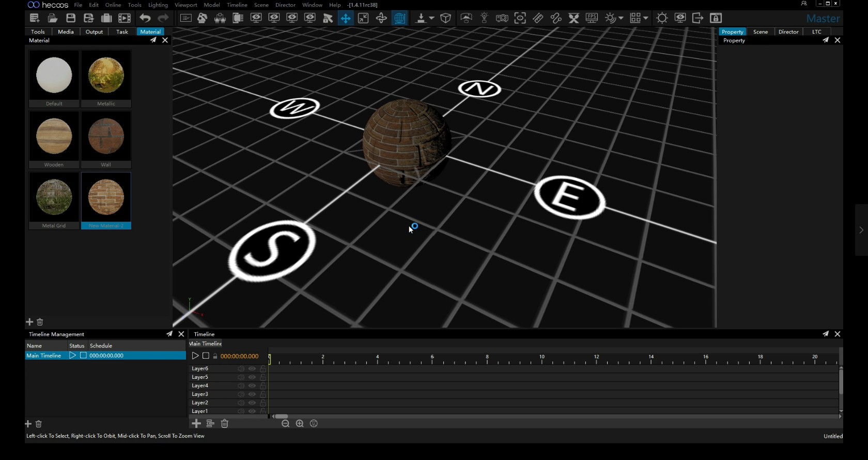Switch to the Media tab

coord(66,32)
